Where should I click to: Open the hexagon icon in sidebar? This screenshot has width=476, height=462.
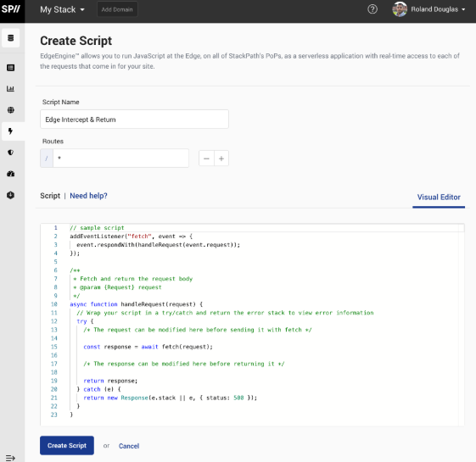pos(11,195)
